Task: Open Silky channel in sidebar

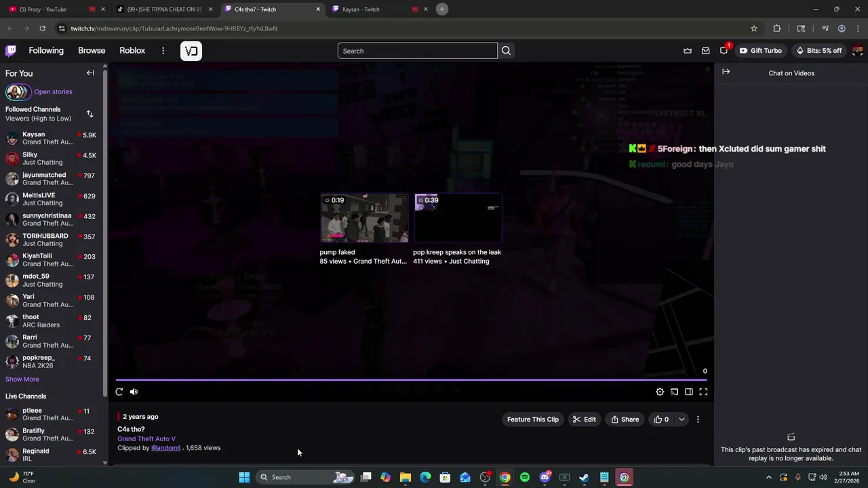Action: [51, 159]
